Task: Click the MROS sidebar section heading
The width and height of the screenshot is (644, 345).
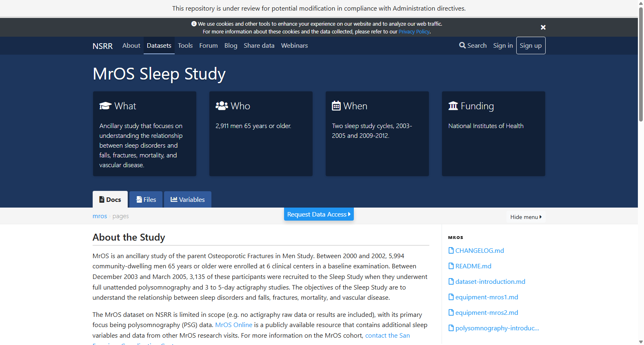Action: [x=455, y=237]
